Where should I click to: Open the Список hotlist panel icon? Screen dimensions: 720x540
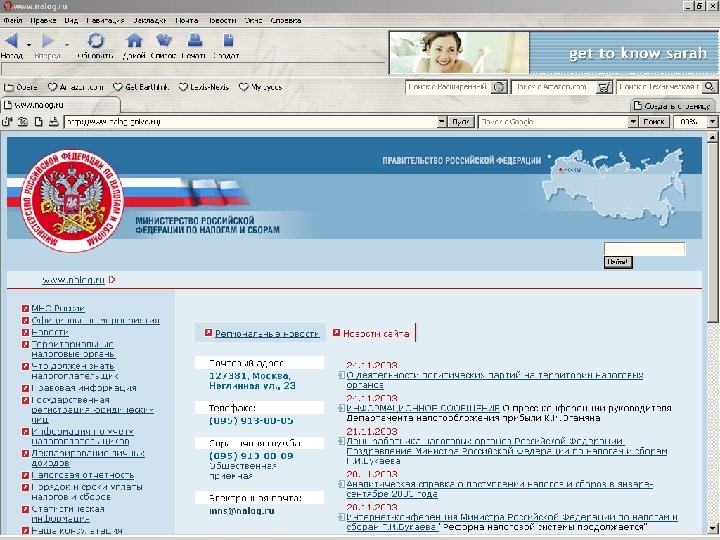tap(163, 40)
